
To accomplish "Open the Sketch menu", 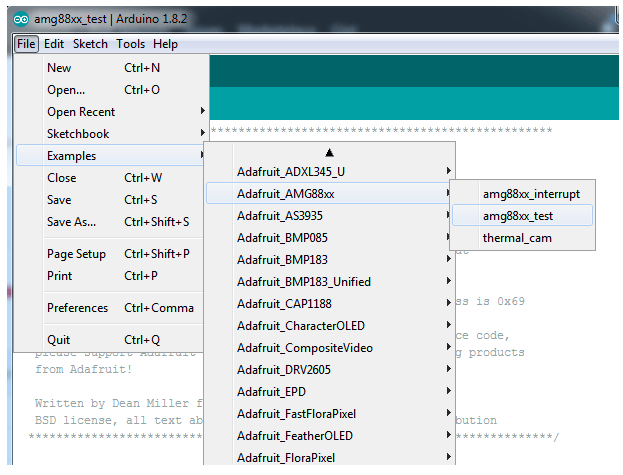I will 90,44.
